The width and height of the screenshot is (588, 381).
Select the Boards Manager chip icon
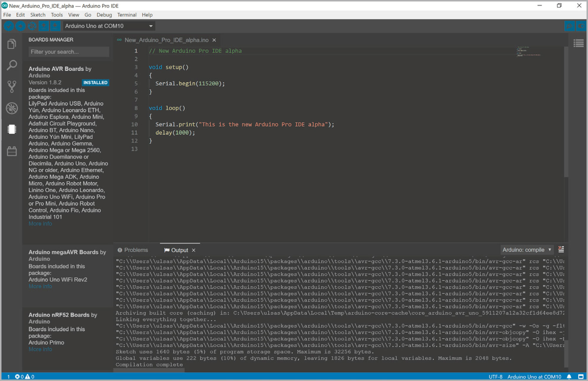(x=11, y=130)
